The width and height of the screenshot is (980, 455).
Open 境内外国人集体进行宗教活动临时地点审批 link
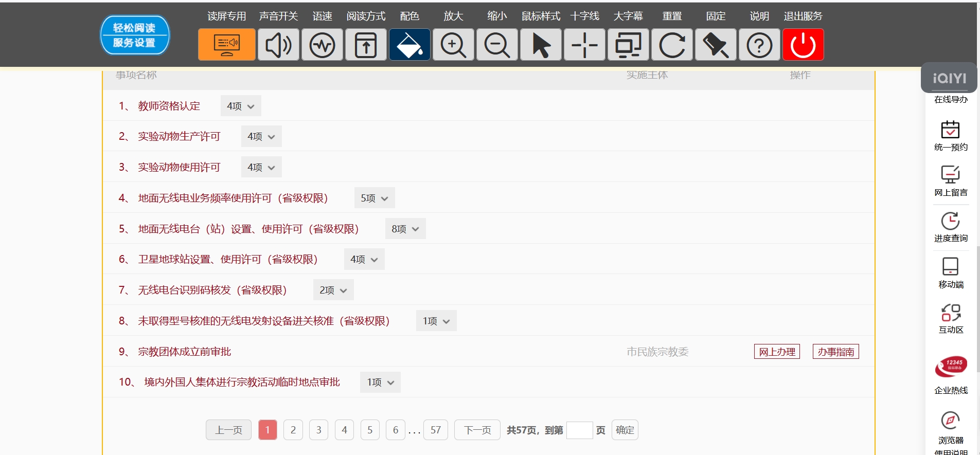pos(242,382)
